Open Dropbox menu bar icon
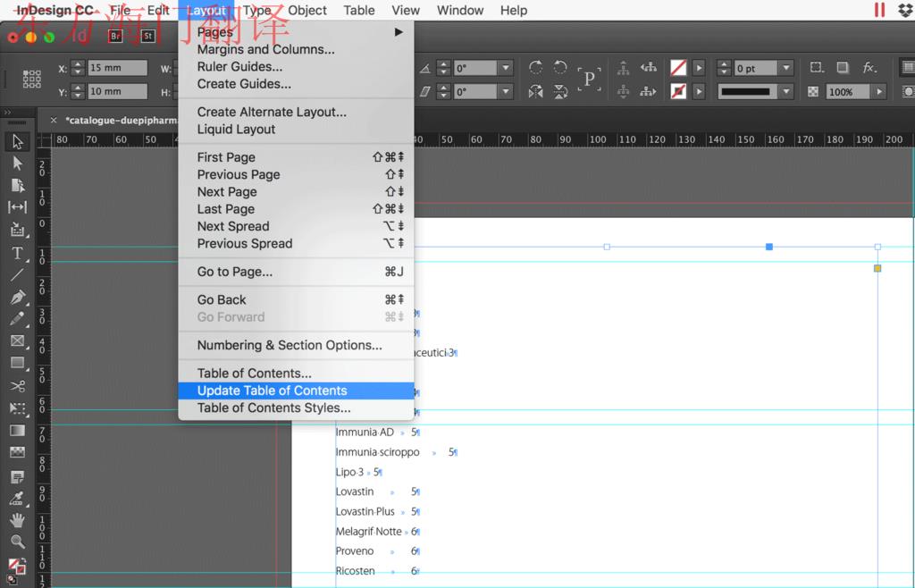This screenshot has height=588, width=915. 905,10
